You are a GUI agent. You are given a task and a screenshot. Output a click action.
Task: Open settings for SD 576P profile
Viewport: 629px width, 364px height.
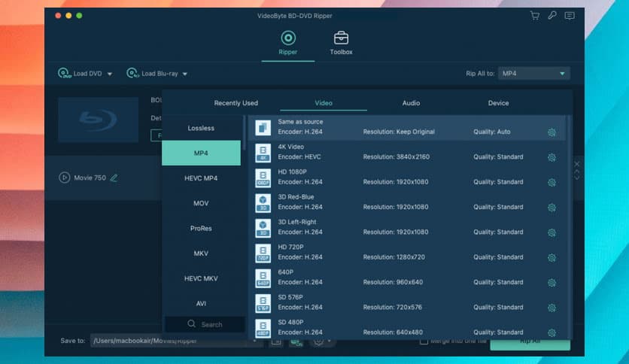click(x=552, y=308)
